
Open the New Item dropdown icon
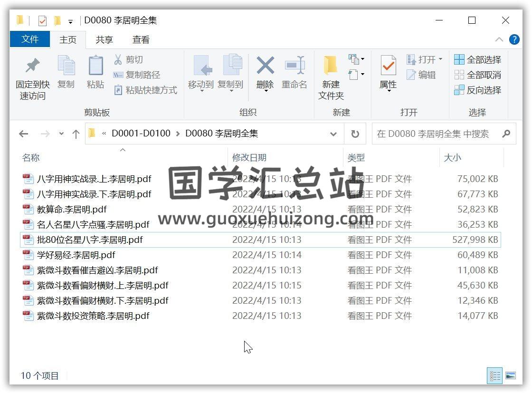click(356, 59)
